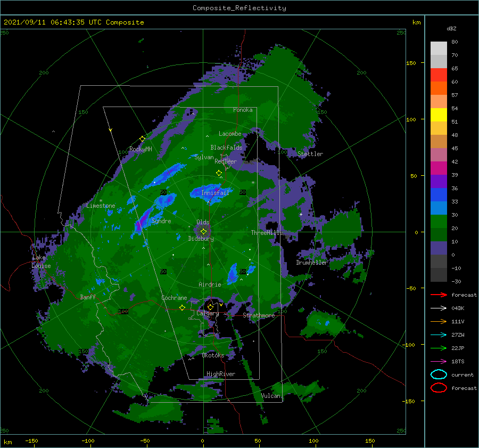Click the yellow diamond marker above Calgary label
This screenshot has height=448, width=479.
tap(210, 307)
